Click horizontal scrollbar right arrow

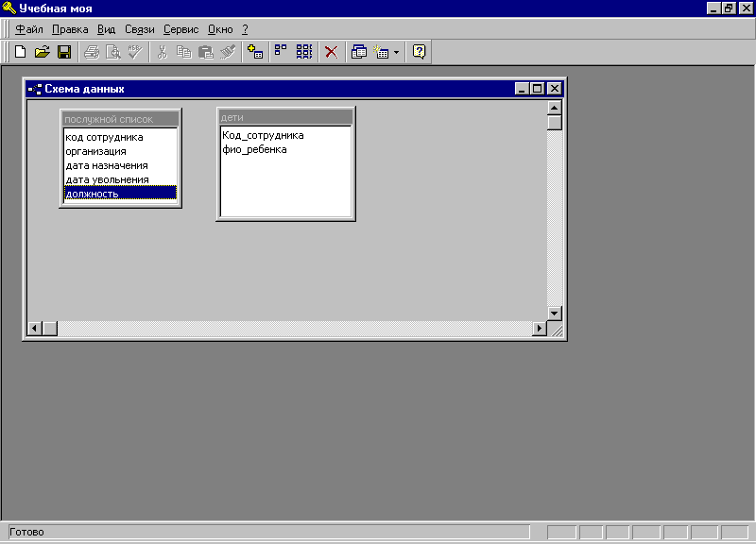(540, 329)
